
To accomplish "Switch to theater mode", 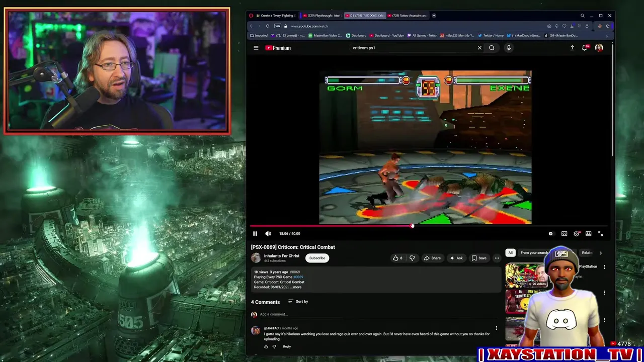I will (588, 233).
